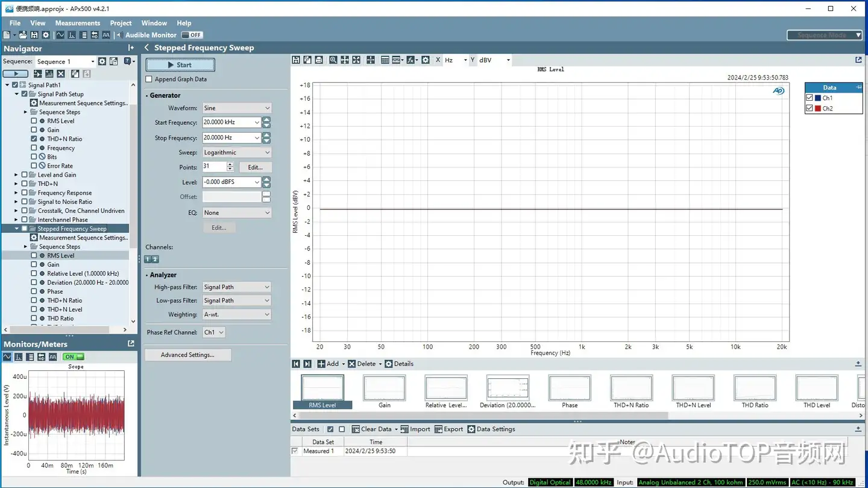This screenshot has width=868, height=488.
Task: Uncheck THD+N Ratio step in Signal Path Setup
Action: coord(34,139)
